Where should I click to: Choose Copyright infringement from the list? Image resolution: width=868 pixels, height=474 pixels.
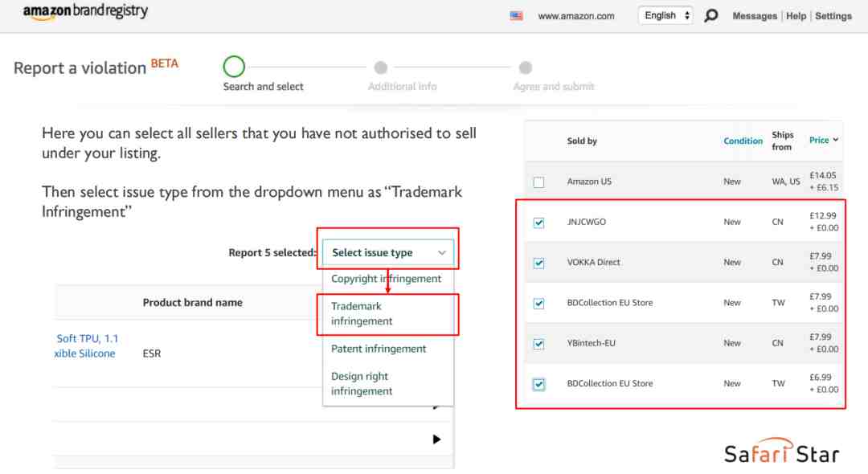click(x=387, y=279)
